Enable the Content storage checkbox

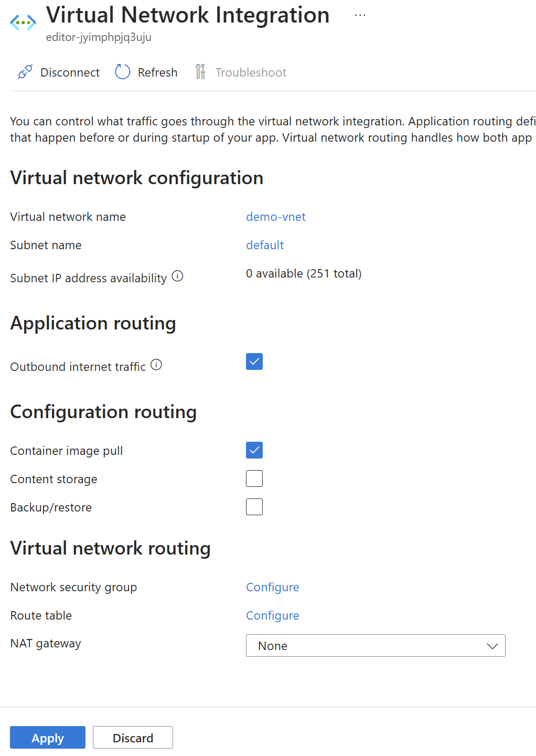(254, 478)
